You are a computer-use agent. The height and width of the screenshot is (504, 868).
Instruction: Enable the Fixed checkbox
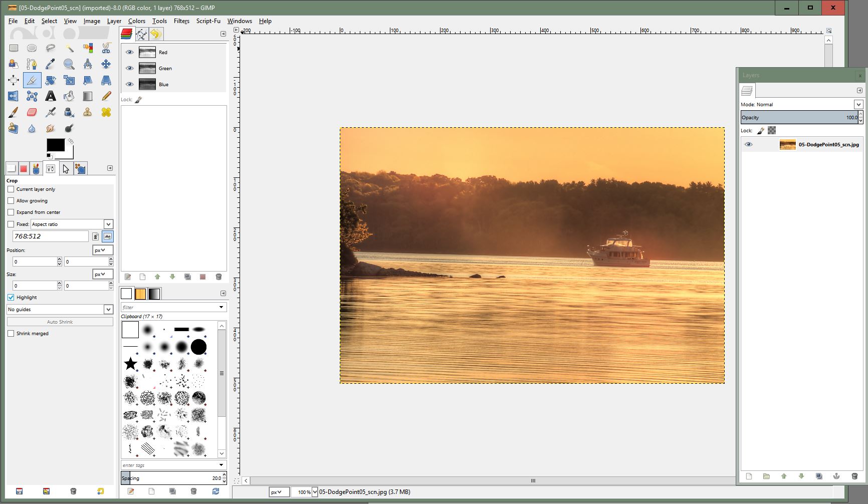click(x=11, y=224)
